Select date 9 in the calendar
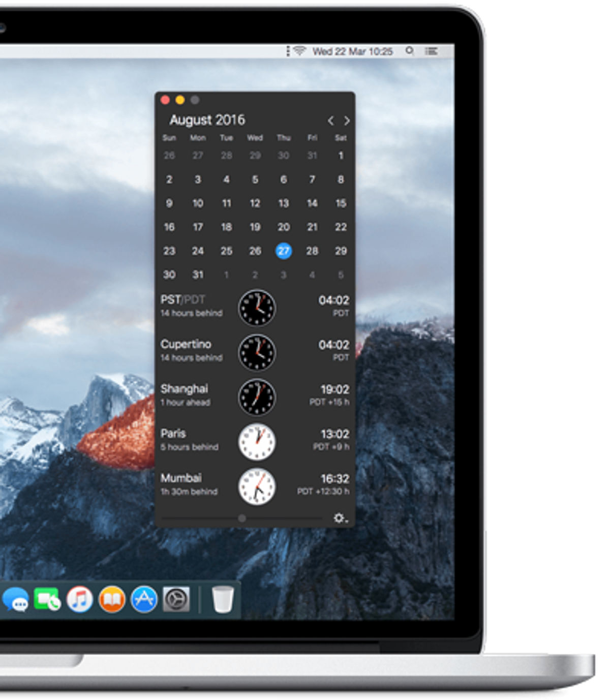Screen dimensions: 610x700 click(x=169, y=203)
